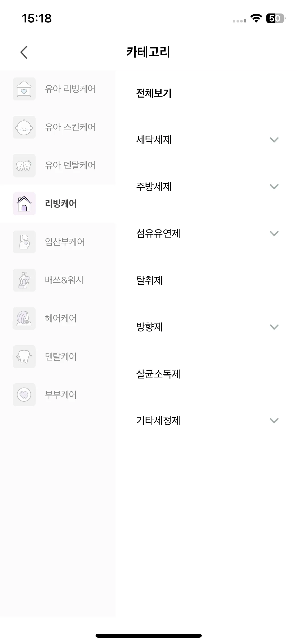The height and width of the screenshot is (644, 297).
Task: Tap the back arrow icon
Action: click(x=24, y=52)
